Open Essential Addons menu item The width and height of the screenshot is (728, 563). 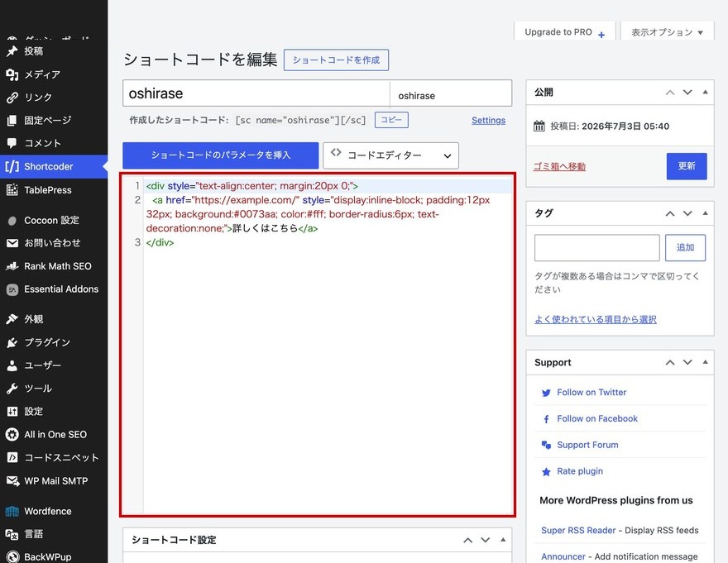[x=54, y=289]
